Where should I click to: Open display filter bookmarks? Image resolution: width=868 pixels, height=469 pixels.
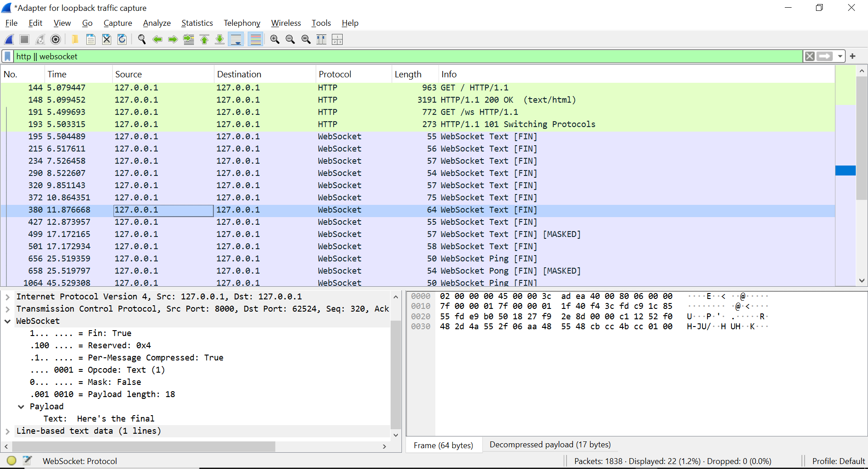tap(8, 57)
